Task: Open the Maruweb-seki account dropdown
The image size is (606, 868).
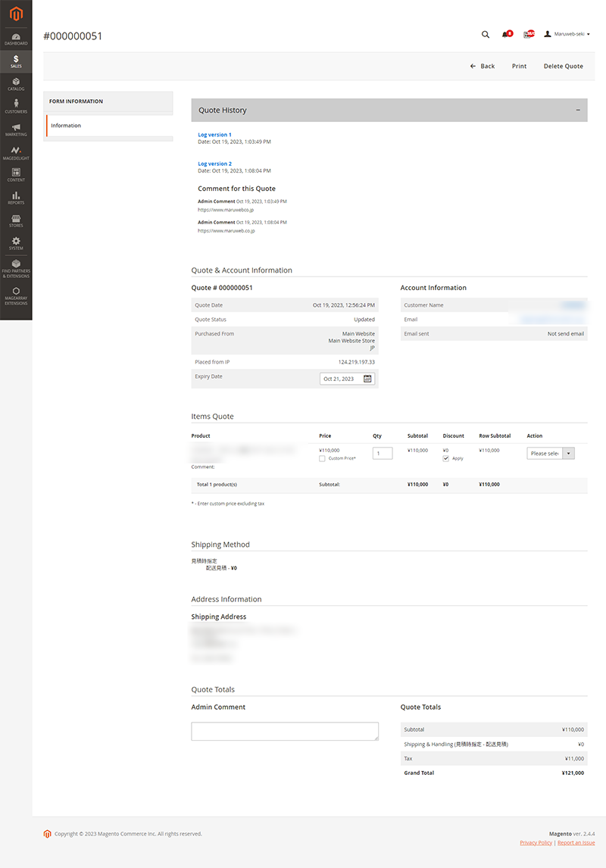Action: (567, 34)
